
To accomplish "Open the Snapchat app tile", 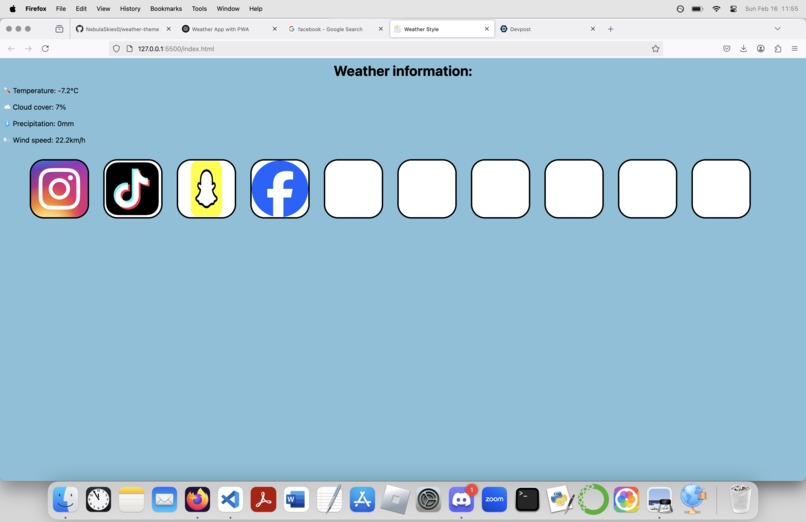I will coord(206,189).
